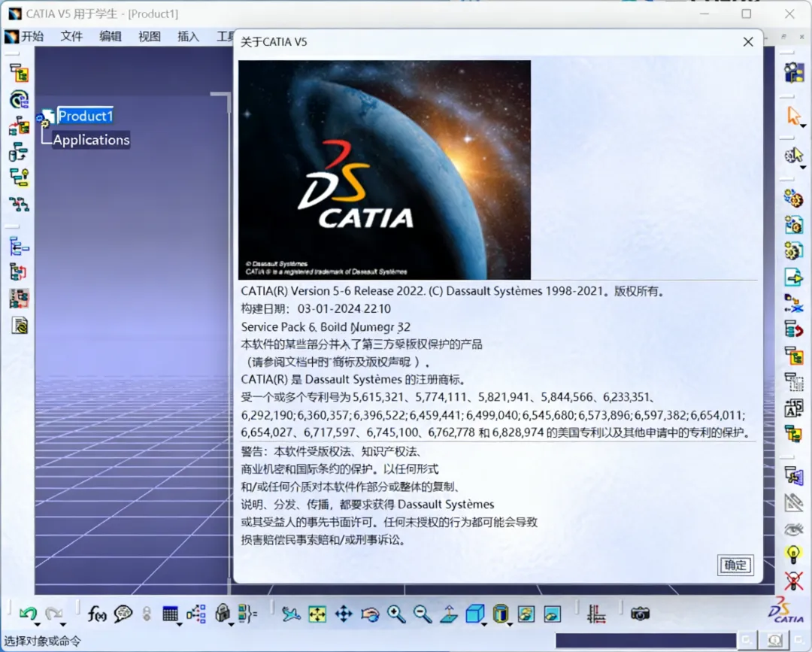
Task: Click the Fit All In icon
Action: click(x=317, y=614)
